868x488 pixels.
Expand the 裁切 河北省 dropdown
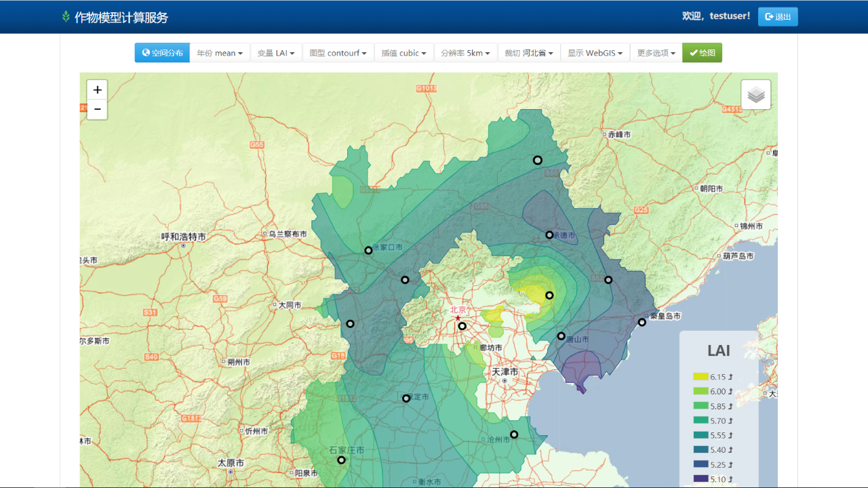click(x=528, y=53)
